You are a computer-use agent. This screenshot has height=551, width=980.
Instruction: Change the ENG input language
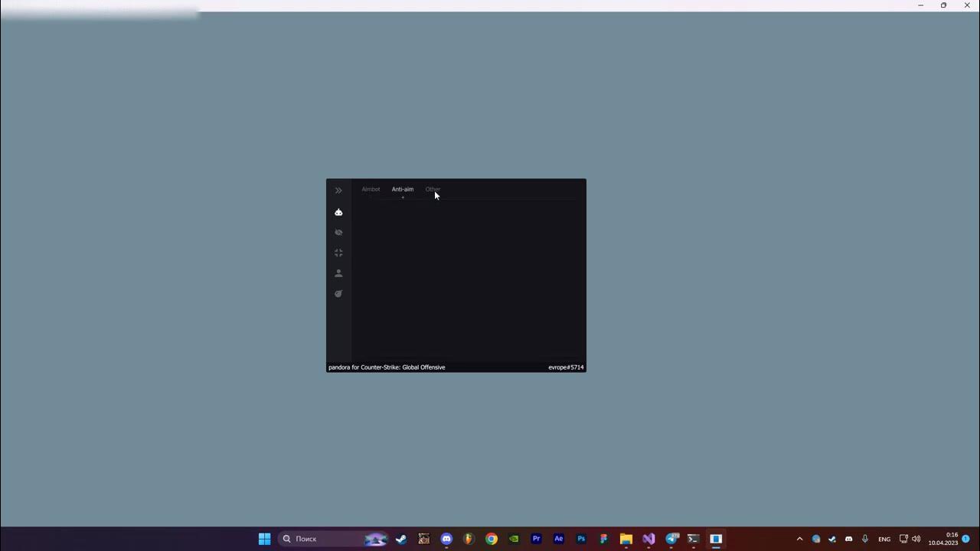click(884, 539)
